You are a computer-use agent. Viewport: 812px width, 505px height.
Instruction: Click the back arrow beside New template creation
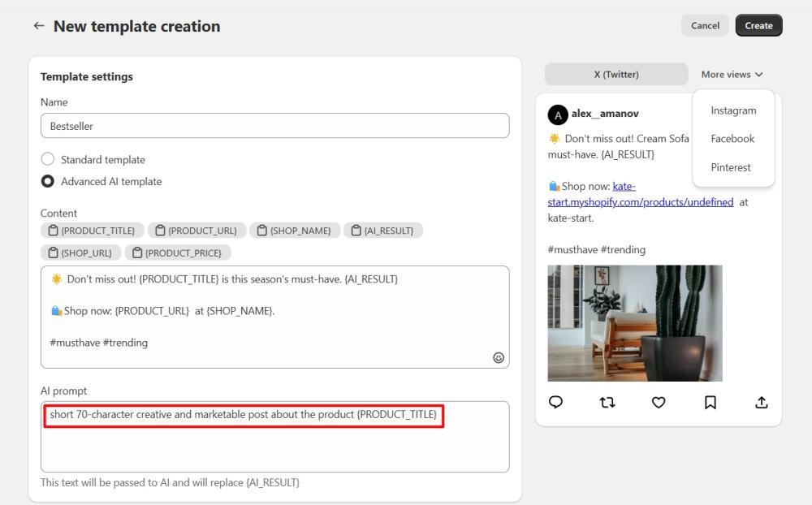point(39,26)
